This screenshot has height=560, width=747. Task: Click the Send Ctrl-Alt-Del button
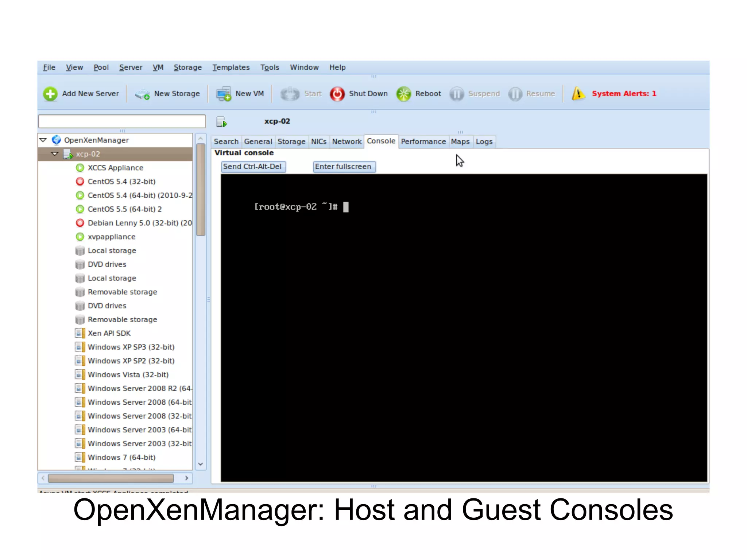253,167
